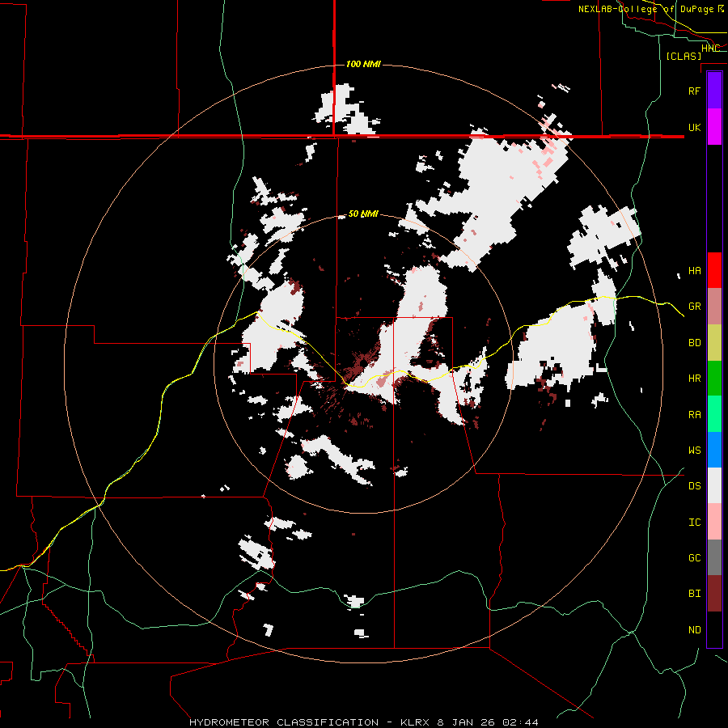The height and width of the screenshot is (728, 728).
Task: Click the 'IC' legend label
Action: coord(694,523)
